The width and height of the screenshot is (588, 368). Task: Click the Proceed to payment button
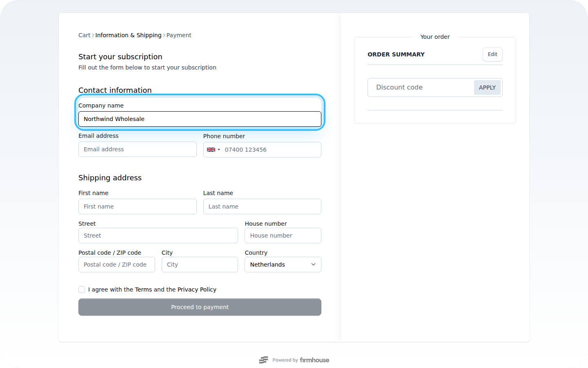coord(200,307)
